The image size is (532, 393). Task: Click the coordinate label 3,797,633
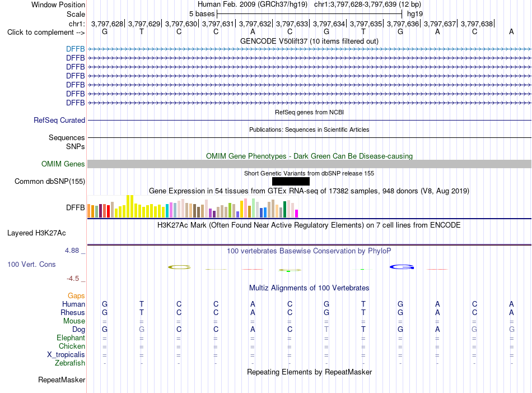292,24
